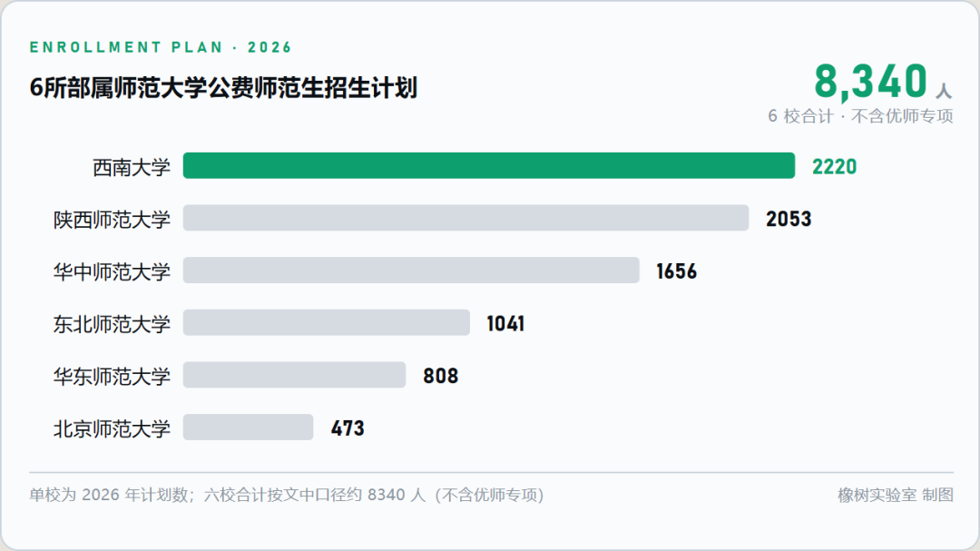Image resolution: width=980 pixels, height=551 pixels.
Task: Click the 东北师范大学 gray bar
Action: click(x=327, y=323)
